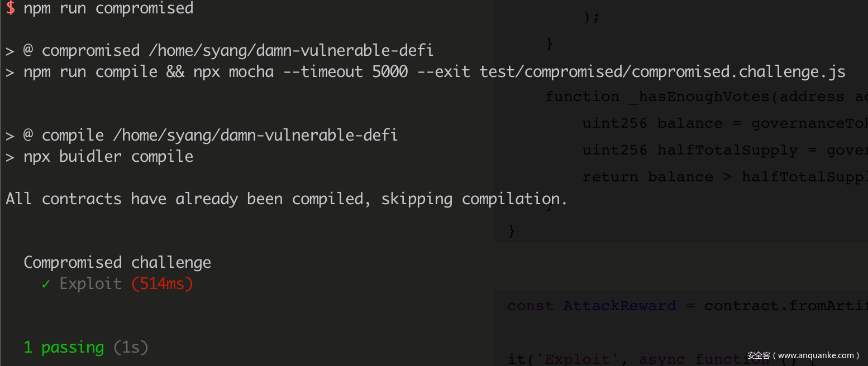Screen dimensions: 868x366
Task: Click the red dollar prompt symbol
Action: coord(10,8)
